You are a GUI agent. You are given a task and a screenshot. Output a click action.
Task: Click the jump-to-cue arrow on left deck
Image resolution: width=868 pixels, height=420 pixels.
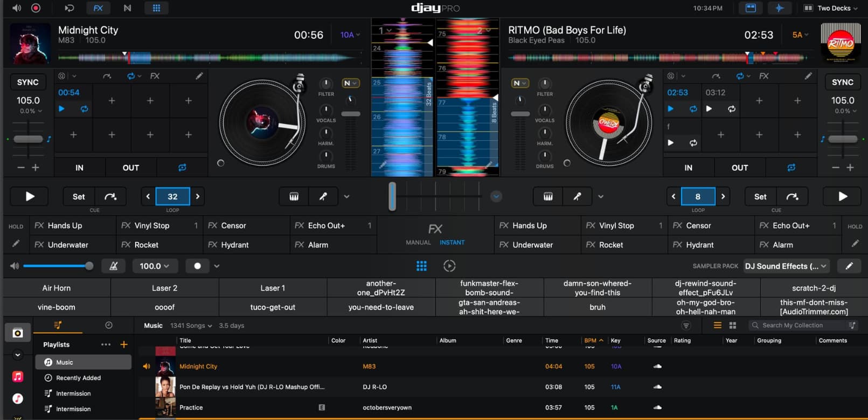tap(110, 196)
